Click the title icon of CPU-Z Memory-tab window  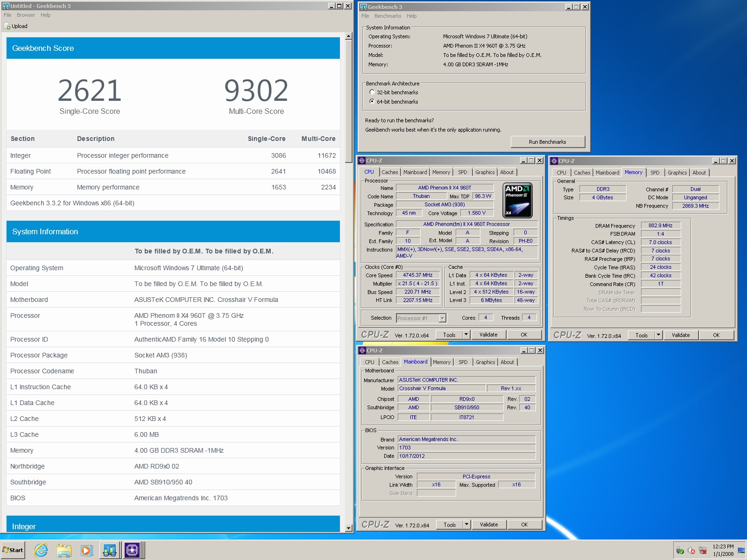(x=554, y=161)
